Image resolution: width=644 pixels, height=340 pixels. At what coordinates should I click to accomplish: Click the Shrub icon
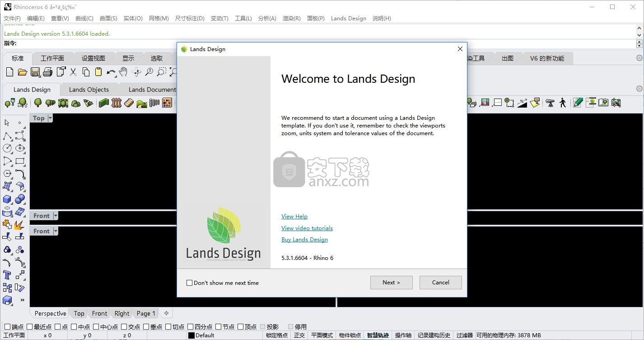[76, 103]
